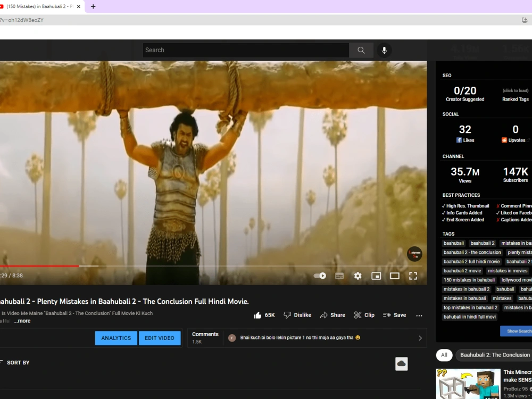Select Baahubali 2: The Conclusion chip
The image size is (532, 399).
pyautogui.click(x=495, y=355)
